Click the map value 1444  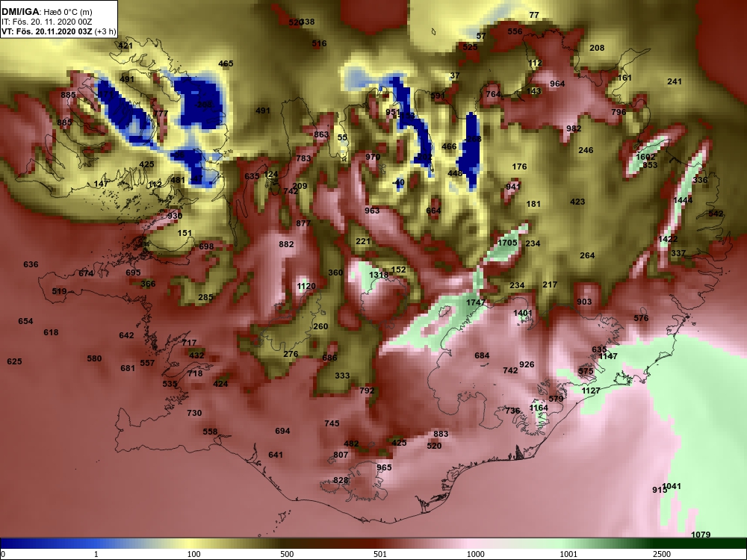point(683,200)
